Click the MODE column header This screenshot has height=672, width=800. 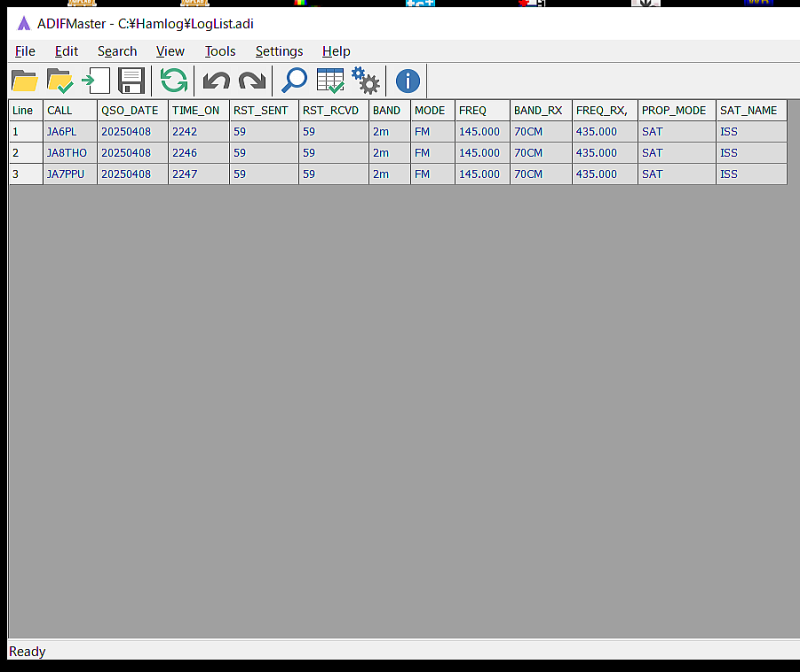point(433,110)
